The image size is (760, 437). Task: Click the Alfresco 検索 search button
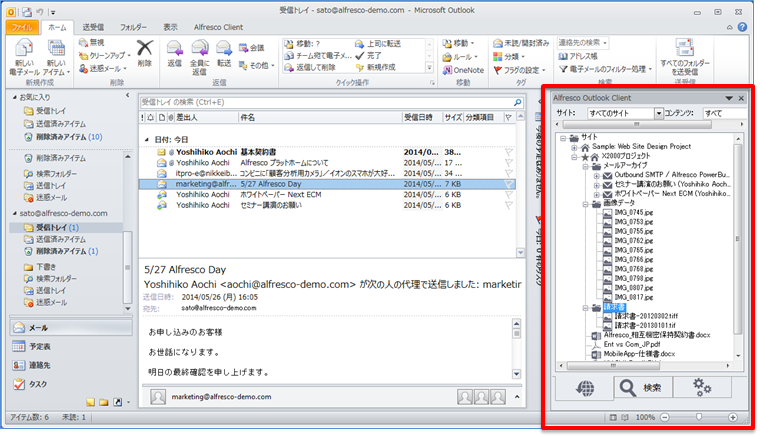point(642,388)
